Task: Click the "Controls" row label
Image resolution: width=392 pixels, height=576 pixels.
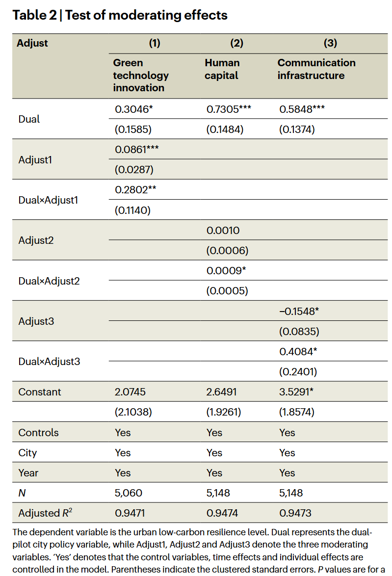Action: click(x=38, y=433)
